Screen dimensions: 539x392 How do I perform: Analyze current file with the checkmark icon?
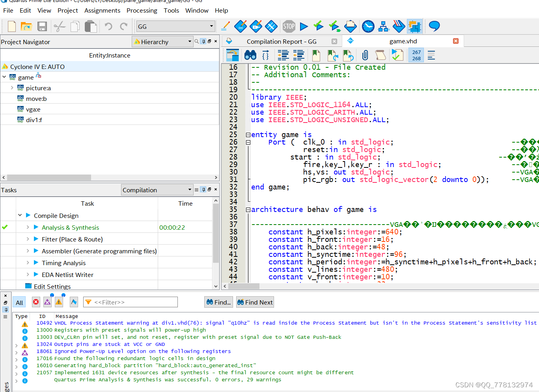pos(397,55)
